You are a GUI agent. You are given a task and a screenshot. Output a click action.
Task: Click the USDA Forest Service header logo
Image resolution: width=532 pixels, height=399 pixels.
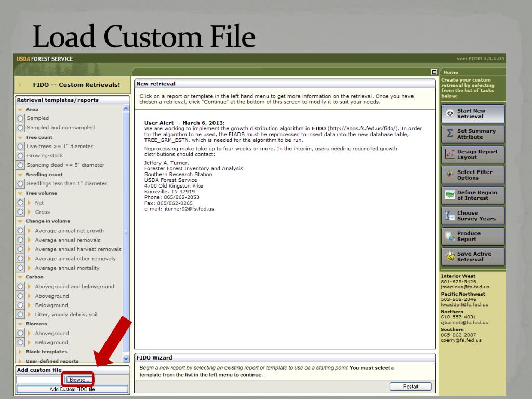click(45, 59)
